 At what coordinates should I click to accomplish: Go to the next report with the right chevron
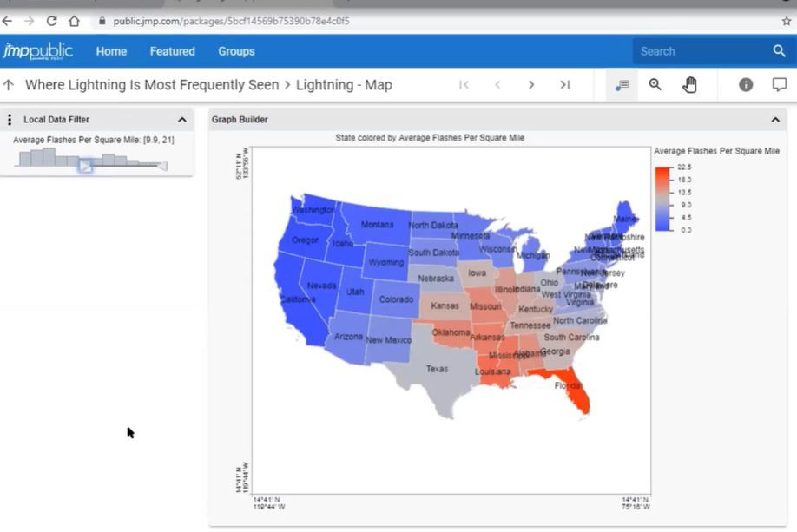tap(531, 84)
